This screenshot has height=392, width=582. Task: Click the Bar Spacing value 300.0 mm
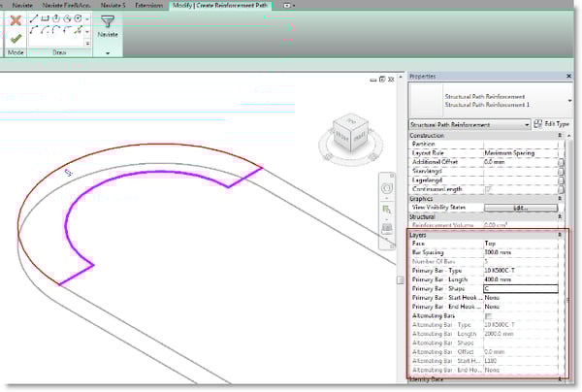pos(498,252)
